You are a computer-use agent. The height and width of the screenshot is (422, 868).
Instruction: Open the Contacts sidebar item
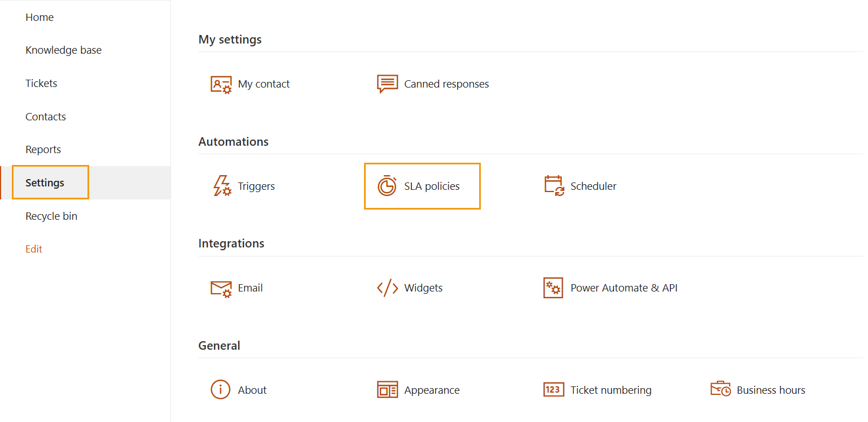[46, 117]
